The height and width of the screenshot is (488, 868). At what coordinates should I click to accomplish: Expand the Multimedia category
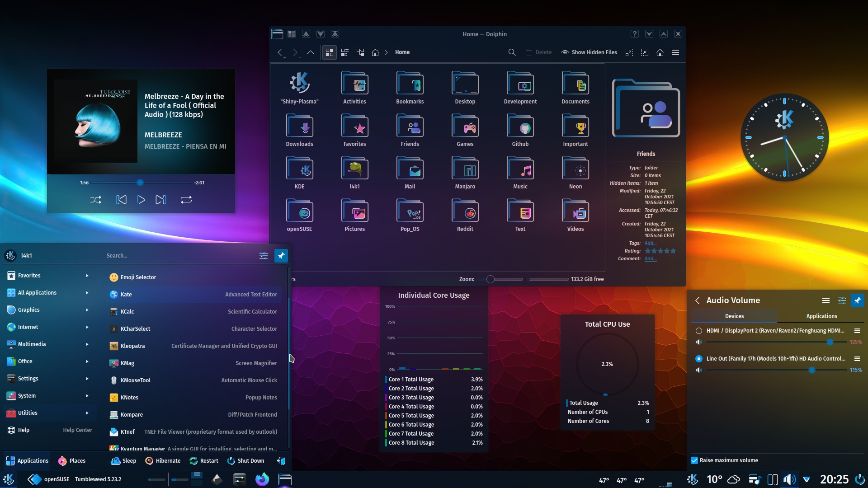click(48, 344)
